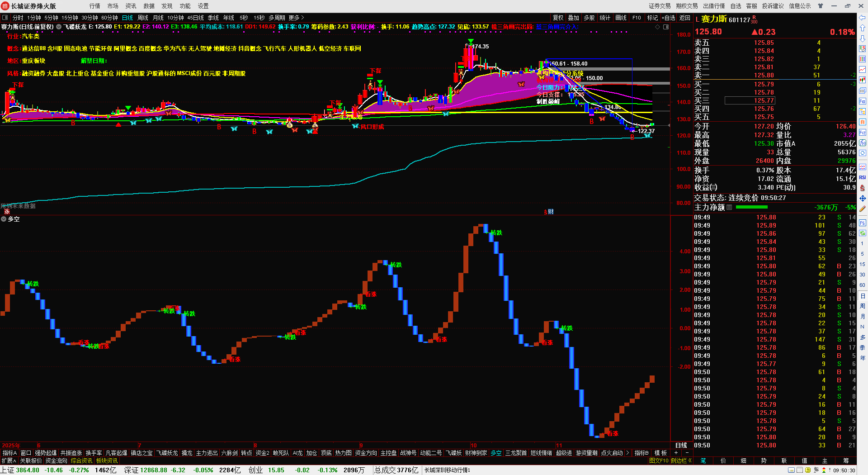Open the candlestick chart icon in sidebar

point(863,80)
